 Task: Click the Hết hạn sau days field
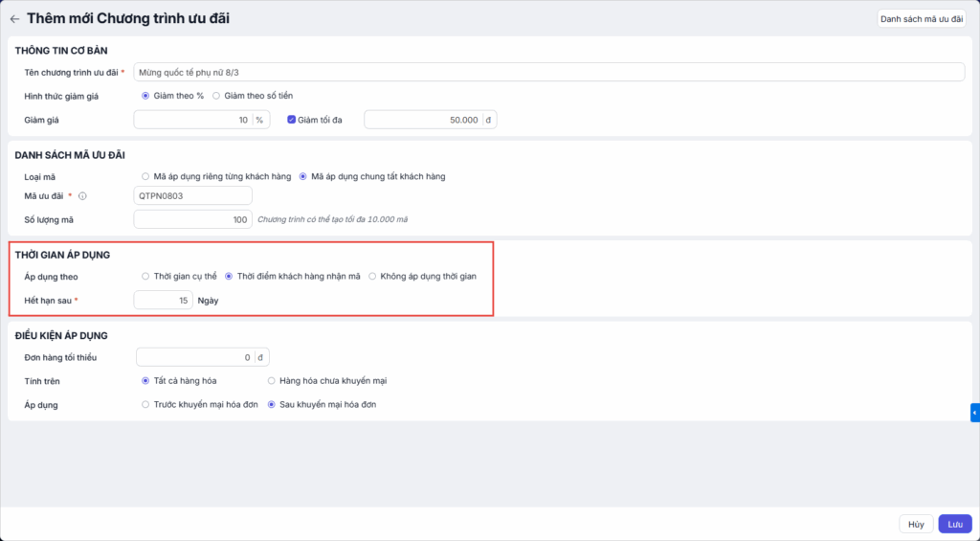coord(163,301)
